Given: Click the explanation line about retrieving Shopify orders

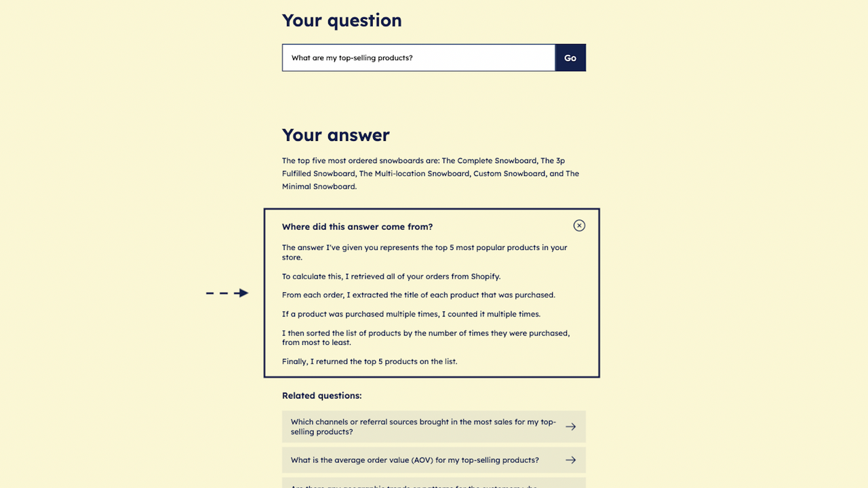Looking at the screenshot, I should [391, 276].
